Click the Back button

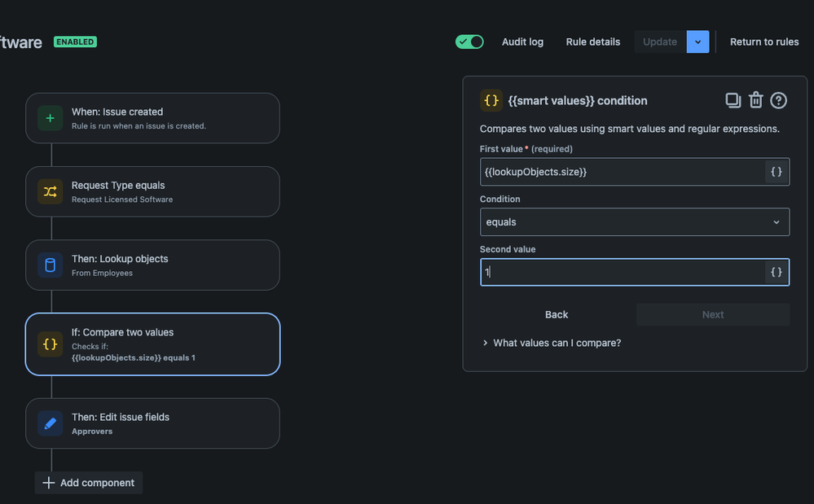point(557,314)
